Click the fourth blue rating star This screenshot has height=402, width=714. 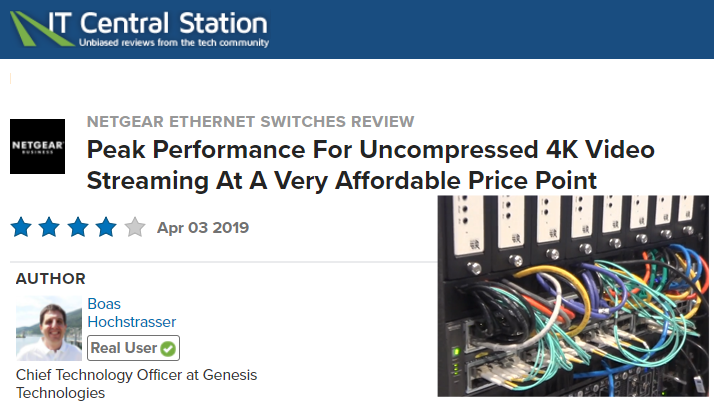click(106, 227)
